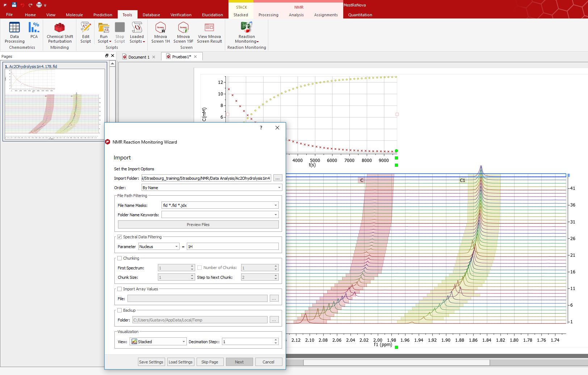Open the Parameter Nucleus dropdown
This screenshot has height=375, width=588.
[159, 247]
